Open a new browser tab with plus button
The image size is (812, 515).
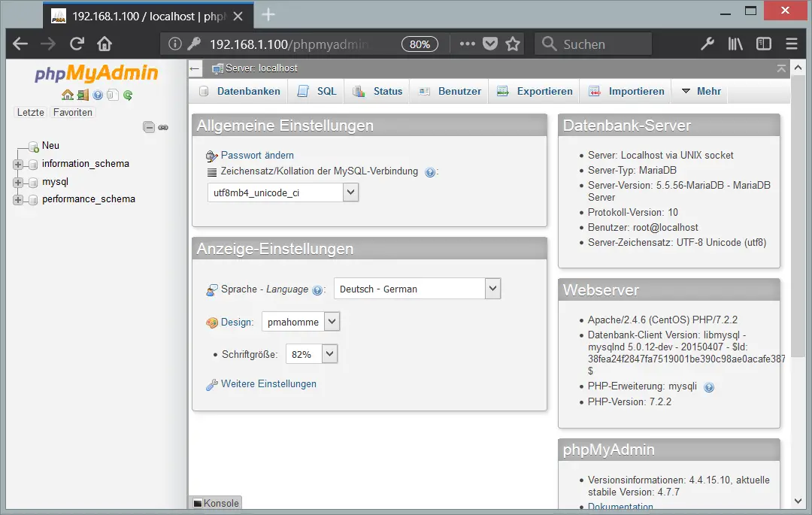268,15
